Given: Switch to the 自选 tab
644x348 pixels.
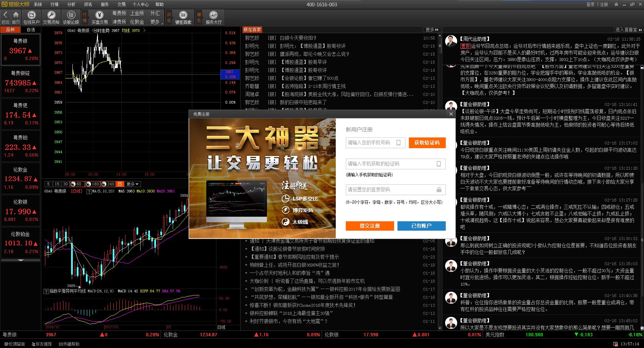Looking at the screenshot, I should coord(31,30).
